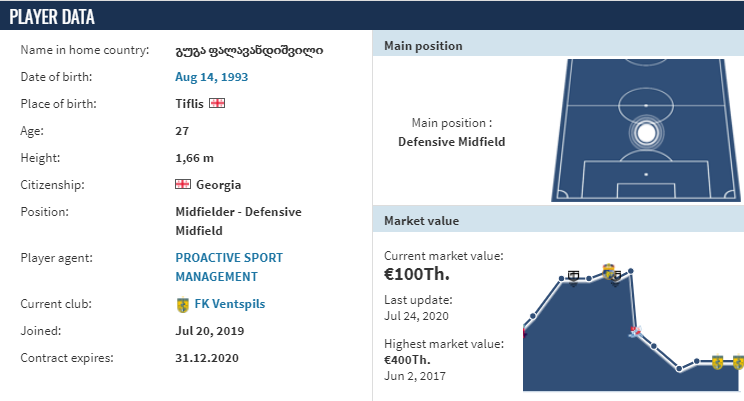The image size is (744, 401).
Task: Click the FK Ventspils club crest icon
Action: (x=183, y=305)
